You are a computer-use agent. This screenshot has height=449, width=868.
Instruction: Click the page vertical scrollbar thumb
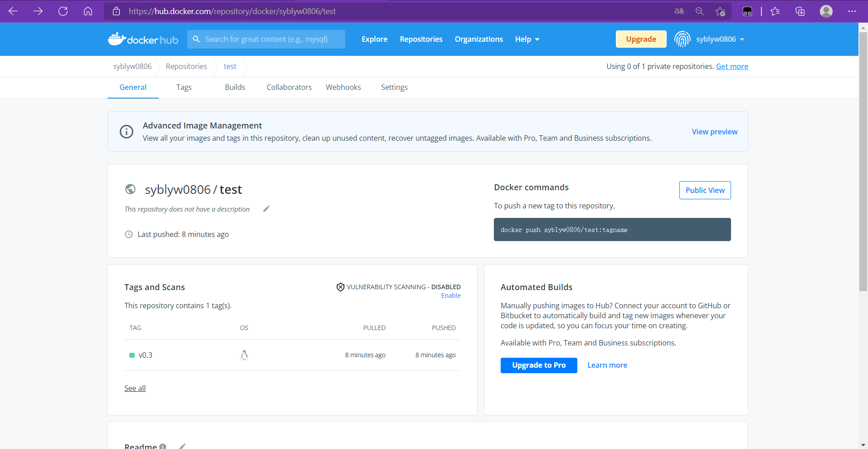coord(863,162)
